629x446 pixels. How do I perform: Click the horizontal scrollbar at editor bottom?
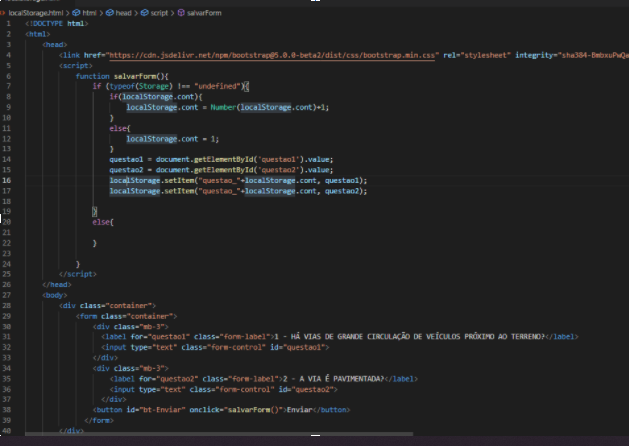pos(219,434)
